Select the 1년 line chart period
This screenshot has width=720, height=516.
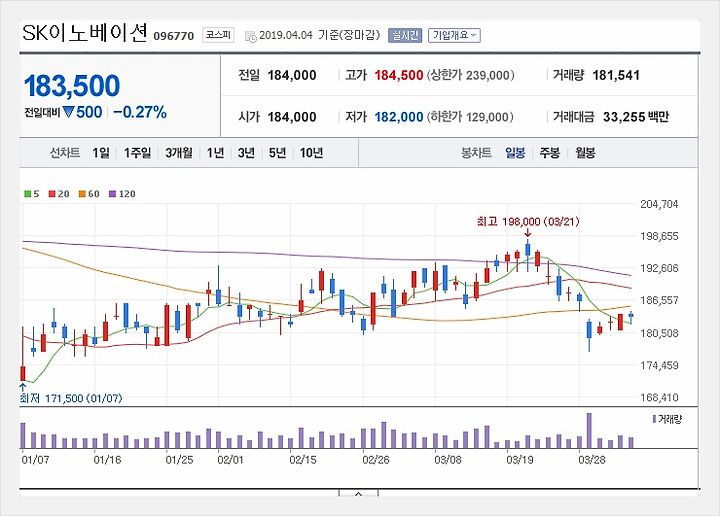215,152
